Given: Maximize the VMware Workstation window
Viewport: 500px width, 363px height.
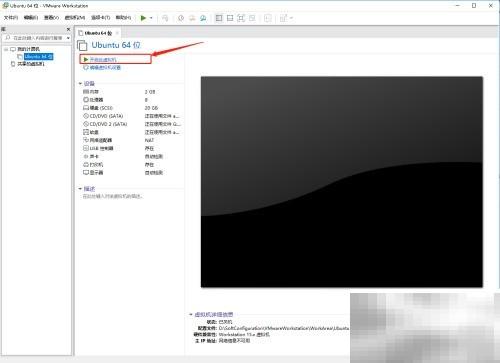Looking at the screenshot, I should pyautogui.click(x=474, y=5).
